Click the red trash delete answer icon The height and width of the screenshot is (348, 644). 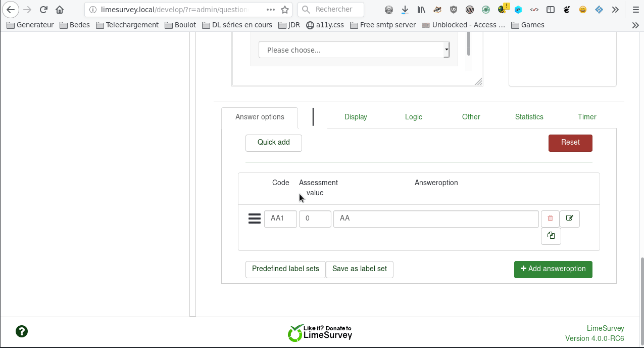(550, 219)
